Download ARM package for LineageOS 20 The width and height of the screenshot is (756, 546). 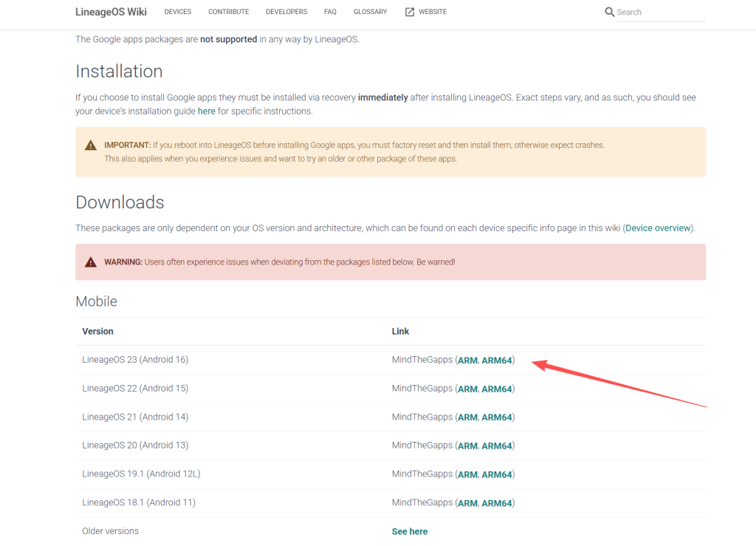pos(467,446)
